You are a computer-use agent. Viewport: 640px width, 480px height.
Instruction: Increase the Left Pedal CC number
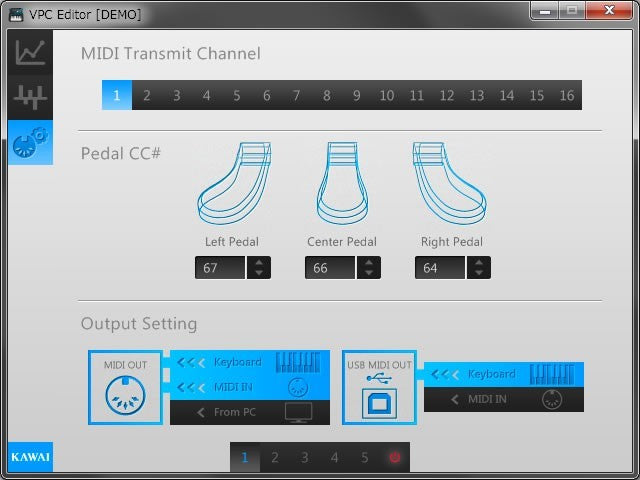[259, 262]
